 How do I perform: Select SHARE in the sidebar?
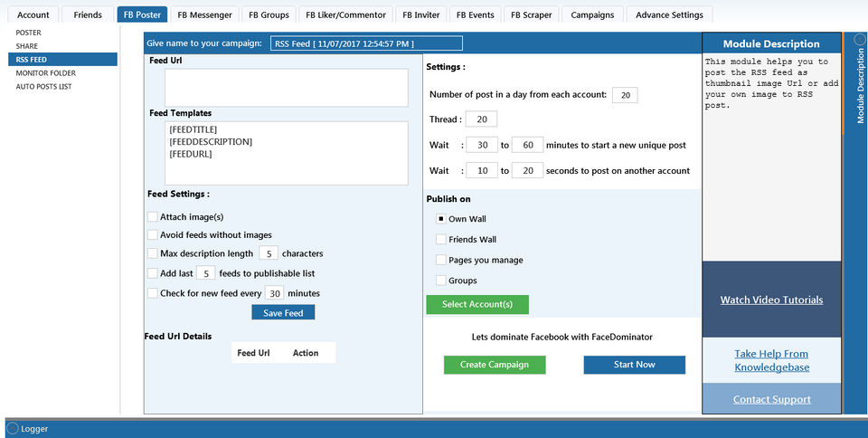pos(26,46)
